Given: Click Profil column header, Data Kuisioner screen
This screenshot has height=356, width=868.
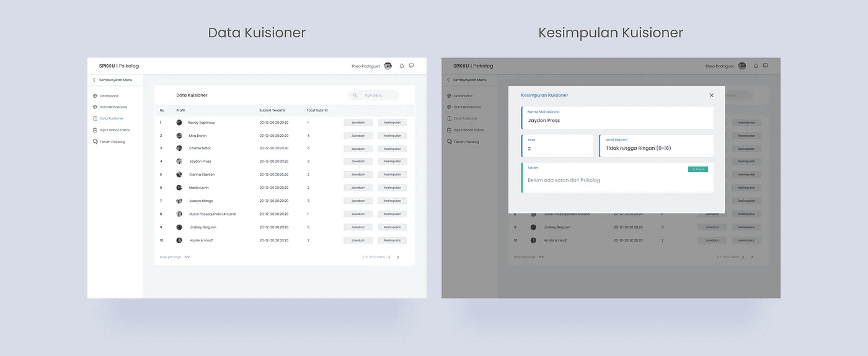Looking at the screenshot, I should click(180, 110).
